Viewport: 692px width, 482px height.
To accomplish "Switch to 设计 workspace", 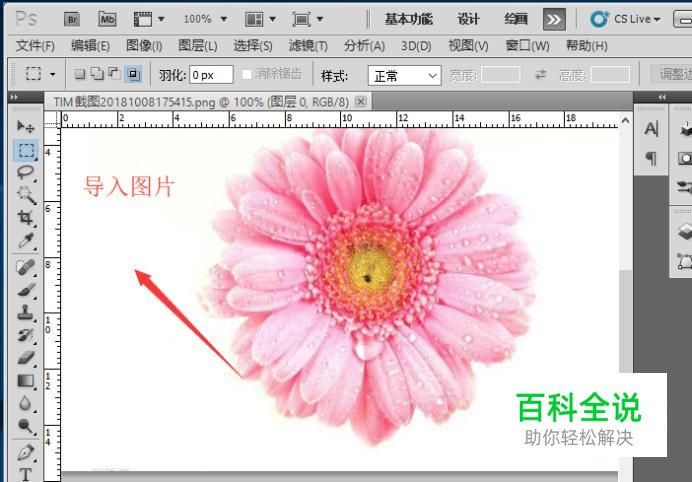I will point(468,19).
